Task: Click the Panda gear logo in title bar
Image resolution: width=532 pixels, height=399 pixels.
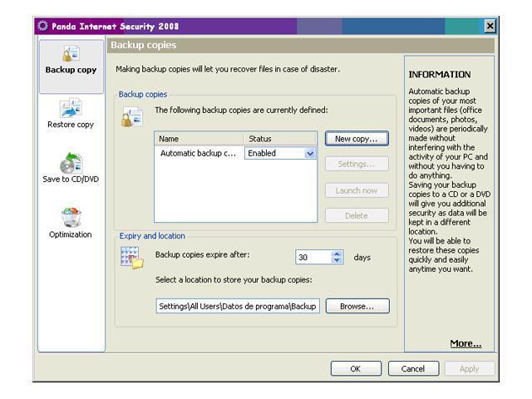Action: (x=42, y=26)
